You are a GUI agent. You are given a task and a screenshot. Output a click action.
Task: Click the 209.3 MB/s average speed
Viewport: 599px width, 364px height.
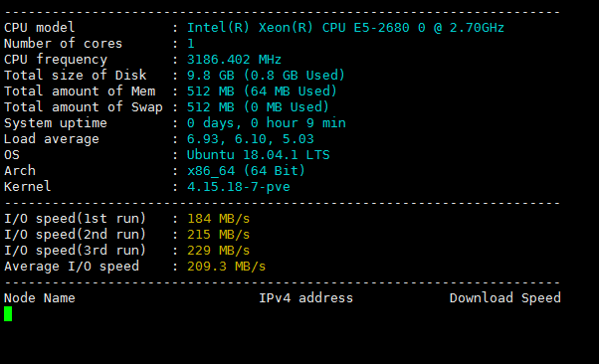tap(226, 267)
